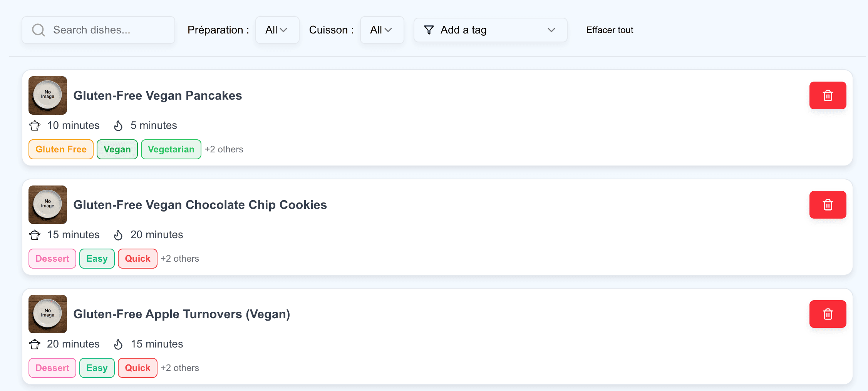Click the Quick tag on Apple Turnovers
This screenshot has height=391, width=868.
point(137,368)
